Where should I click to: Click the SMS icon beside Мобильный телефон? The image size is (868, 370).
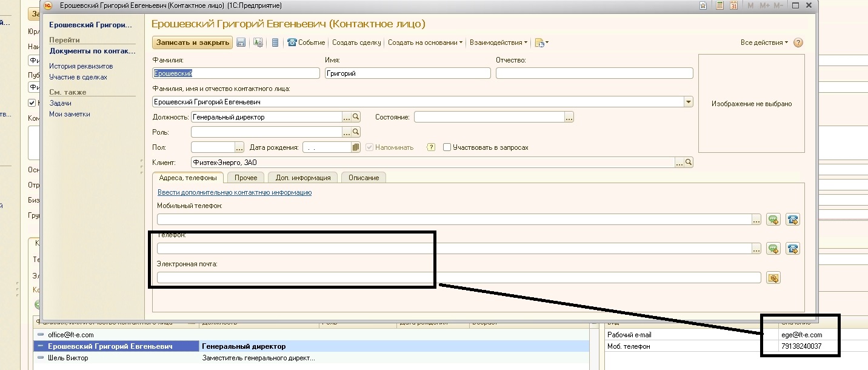[773, 220]
